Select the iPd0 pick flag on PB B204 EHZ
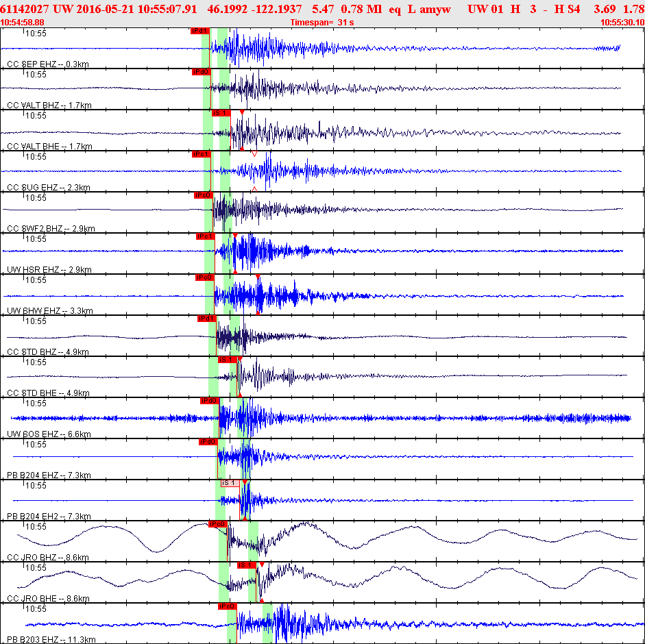 pos(208,442)
